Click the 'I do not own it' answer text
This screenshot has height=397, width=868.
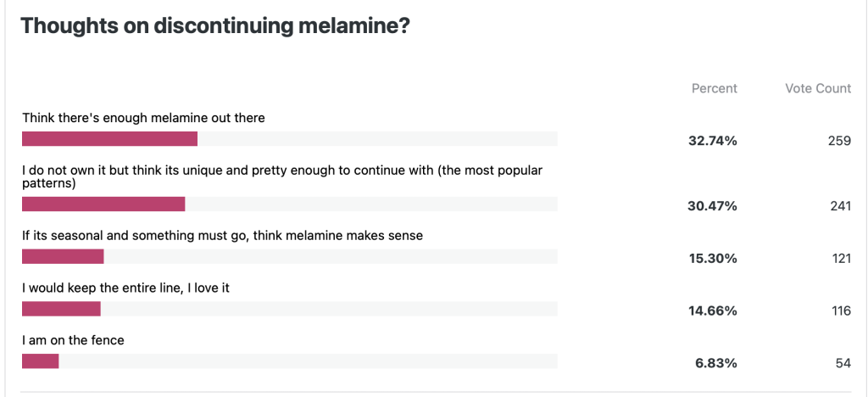[x=282, y=176]
